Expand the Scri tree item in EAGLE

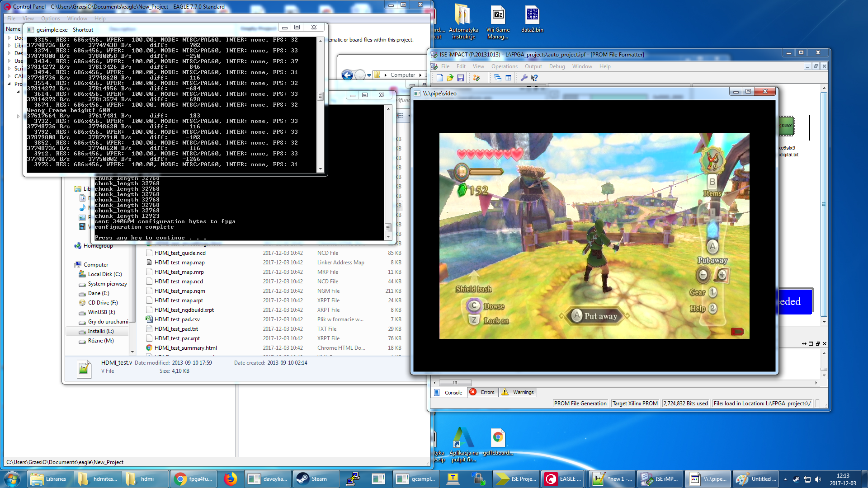pyautogui.click(x=9, y=69)
